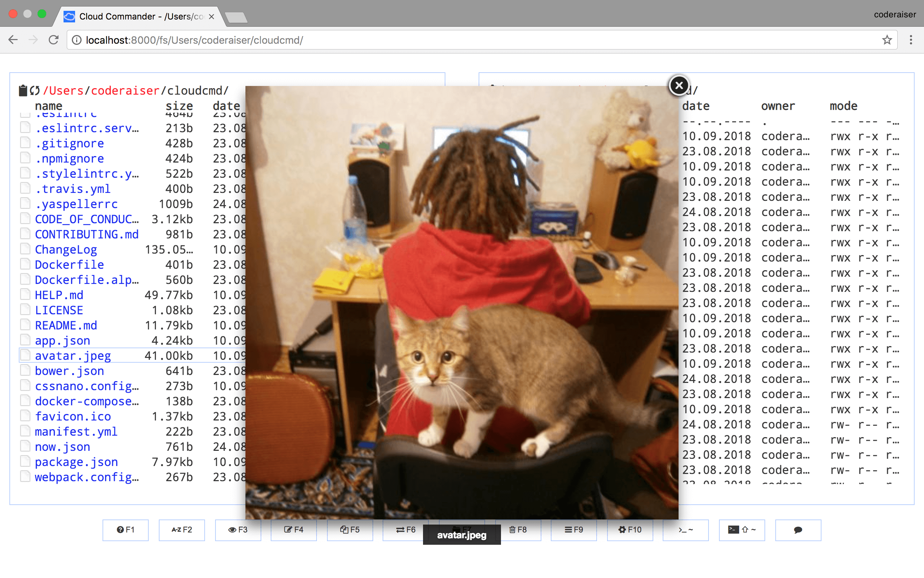Select the manifest.yml file
Screen dimensions: 924x578
point(77,432)
